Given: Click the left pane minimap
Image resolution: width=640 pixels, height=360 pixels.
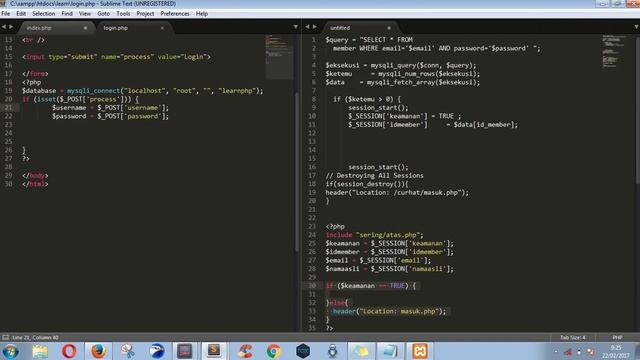Looking at the screenshot, I should [x=279, y=57].
